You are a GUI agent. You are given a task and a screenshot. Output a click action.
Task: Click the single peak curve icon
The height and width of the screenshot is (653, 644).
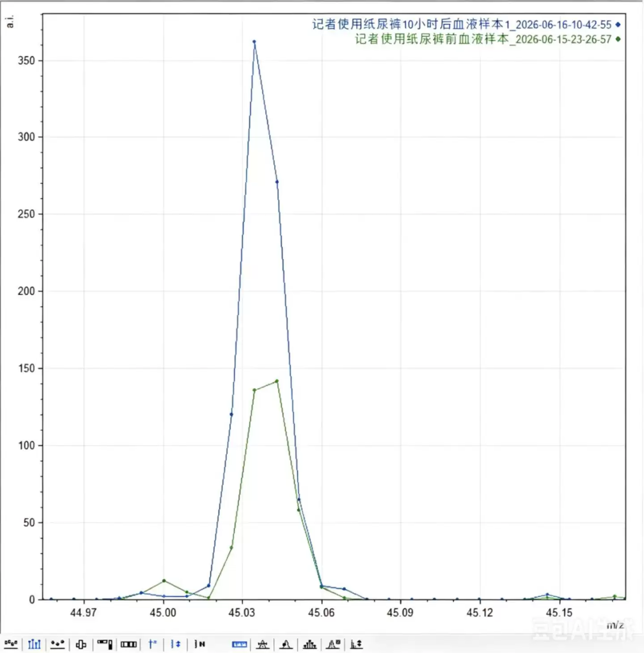(286, 644)
